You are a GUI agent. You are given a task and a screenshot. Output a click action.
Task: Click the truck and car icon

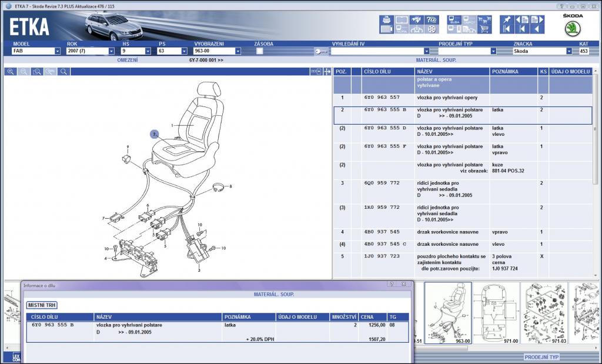(469, 29)
